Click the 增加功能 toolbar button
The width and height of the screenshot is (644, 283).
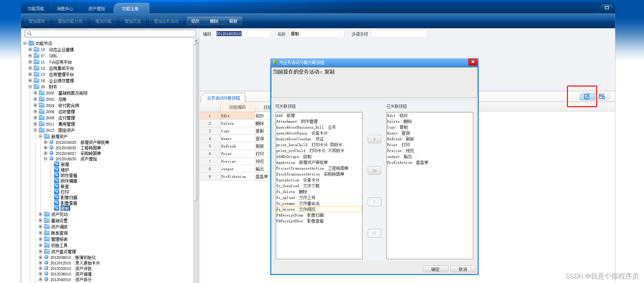[x=104, y=21]
